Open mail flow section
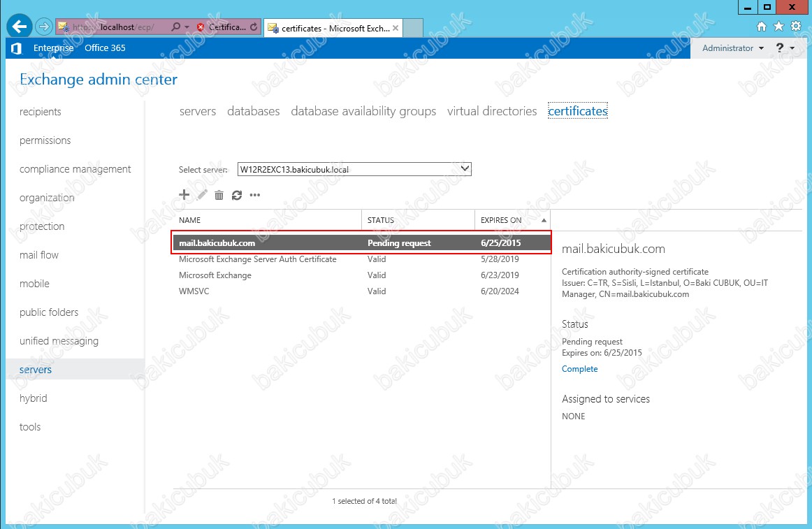The width and height of the screenshot is (812, 529). click(39, 255)
